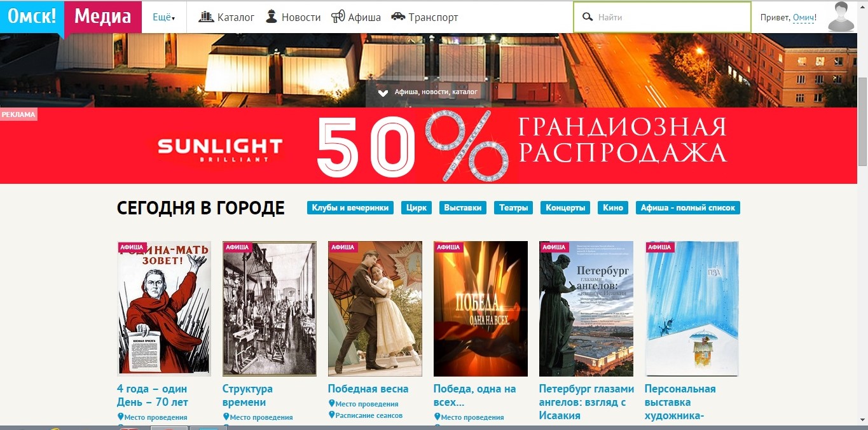This screenshot has height=430, width=868.
Task: Expand the Афиша, новости, каталог chevron
Action: point(383,92)
